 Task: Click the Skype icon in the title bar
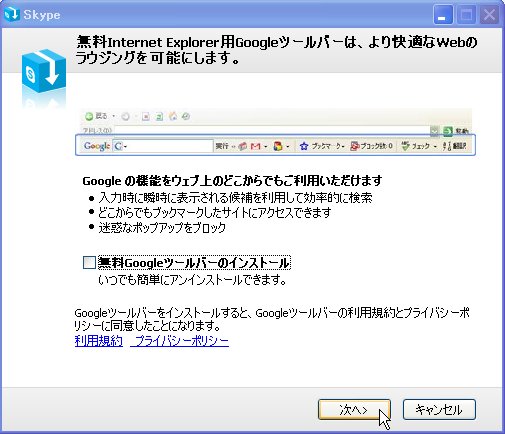click(x=12, y=14)
